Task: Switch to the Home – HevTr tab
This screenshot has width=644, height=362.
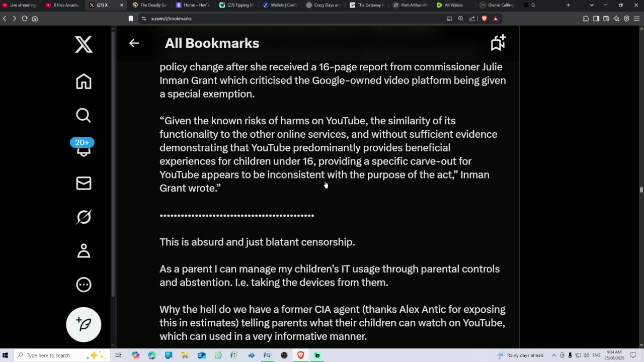Action: point(193,5)
